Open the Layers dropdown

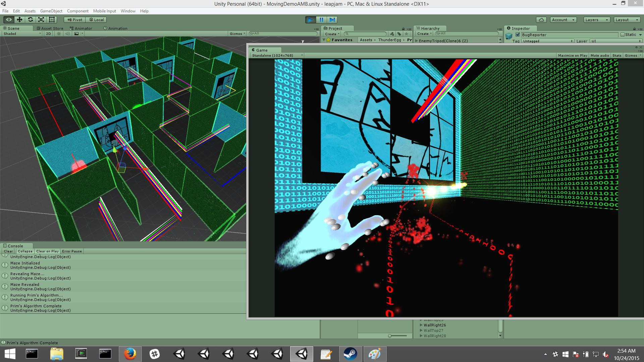tap(597, 20)
